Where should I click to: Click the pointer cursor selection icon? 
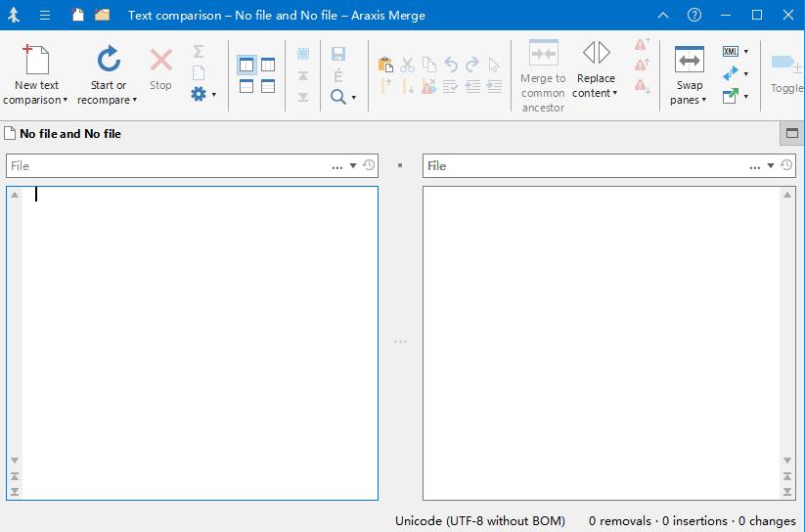(494, 65)
